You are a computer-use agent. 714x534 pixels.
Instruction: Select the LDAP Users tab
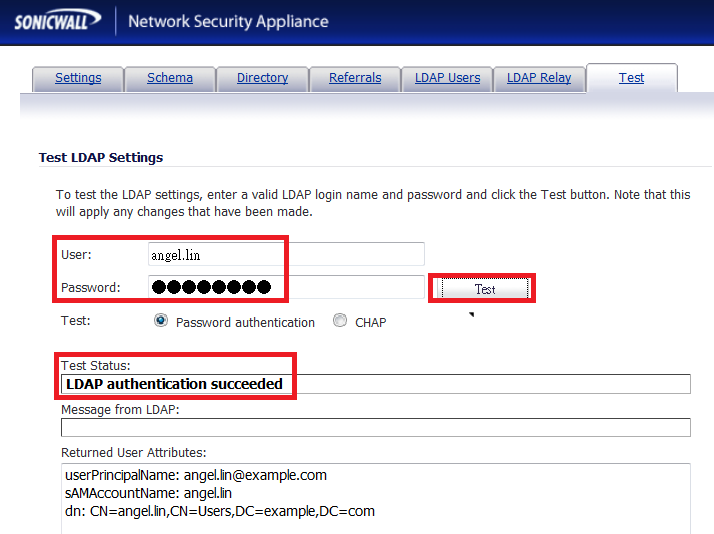click(x=447, y=78)
